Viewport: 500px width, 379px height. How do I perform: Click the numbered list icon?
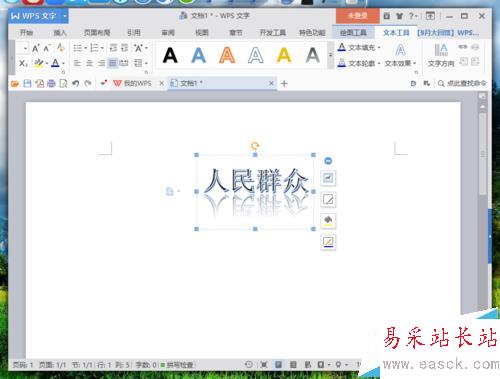click(94, 48)
